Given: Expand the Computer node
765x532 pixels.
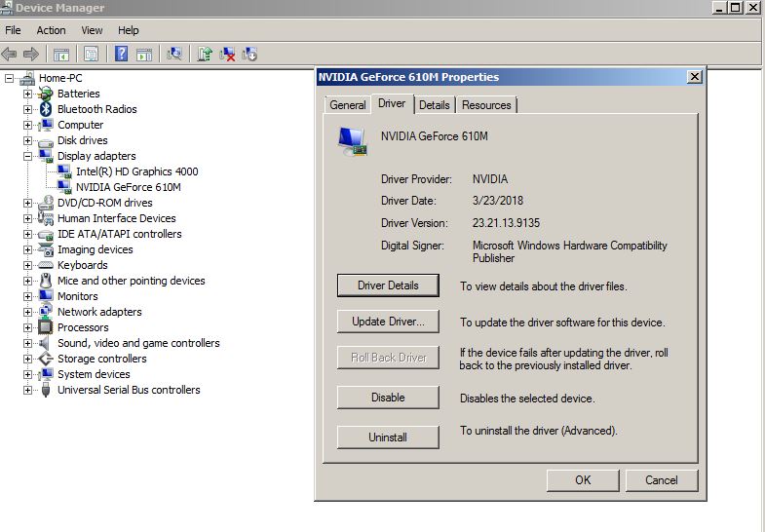Looking at the screenshot, I should coord(27,126).
